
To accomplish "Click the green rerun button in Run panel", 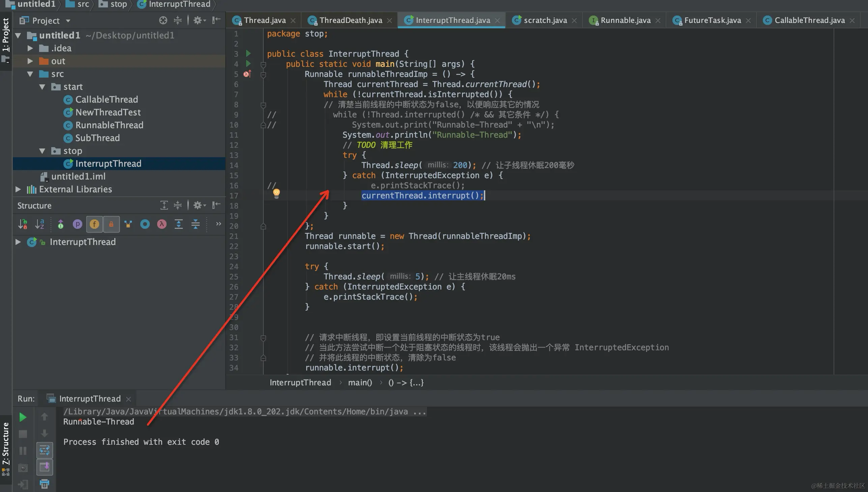I will pyautogui.click(x=23, y=417).
